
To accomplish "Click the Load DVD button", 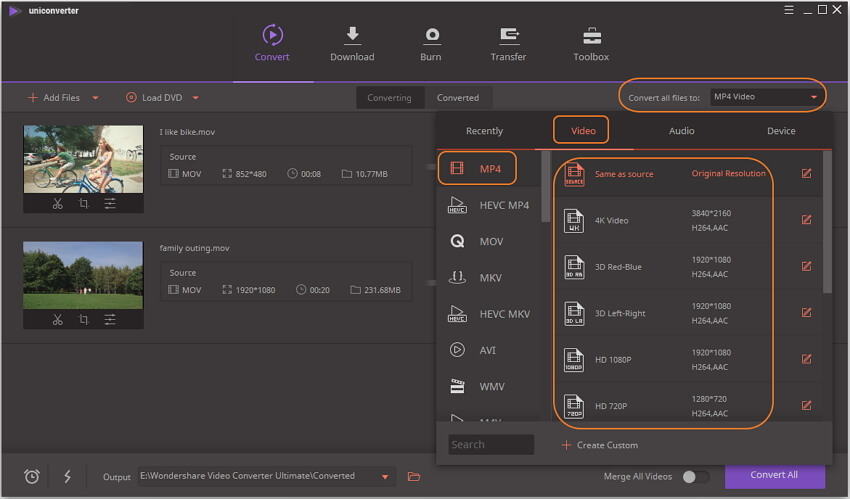I will click(x=154, y=98).
